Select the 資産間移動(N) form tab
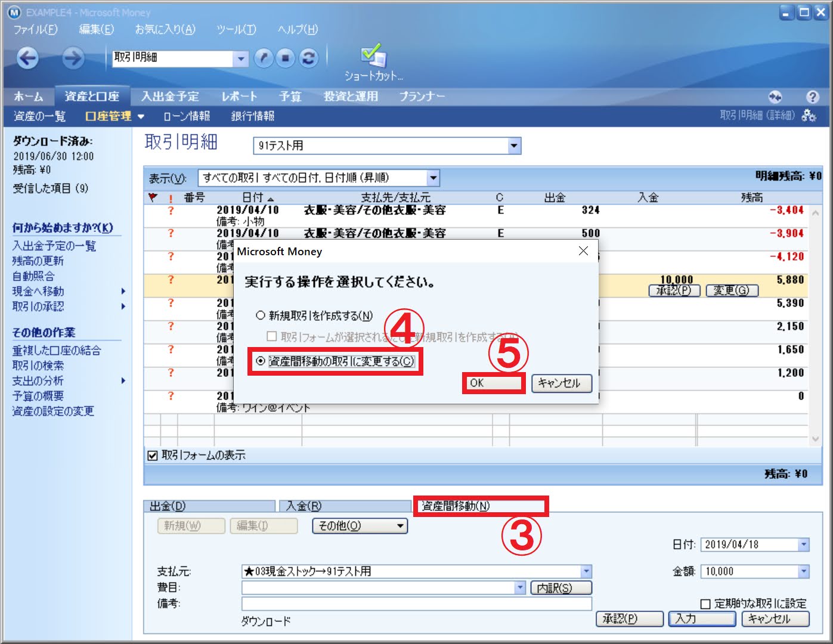Screen dimensions: 833x644 tap(480, 506)
